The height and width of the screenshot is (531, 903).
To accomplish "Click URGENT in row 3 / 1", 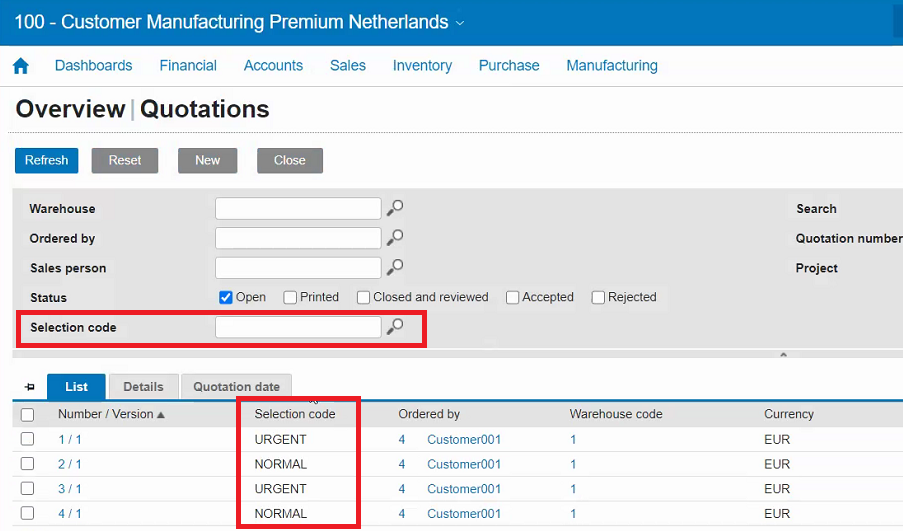I will (280, 489).
